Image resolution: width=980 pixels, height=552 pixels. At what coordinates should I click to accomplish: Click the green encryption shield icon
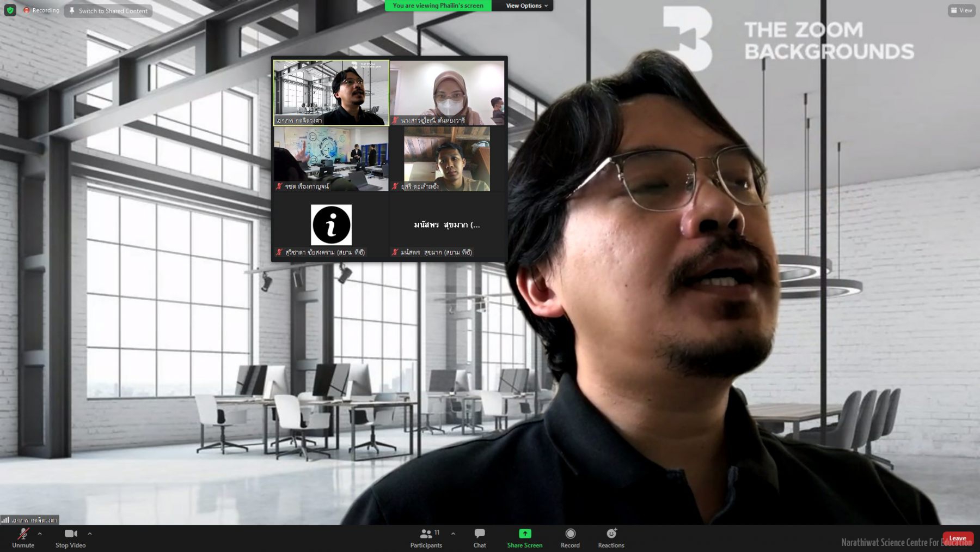coord(10,10)
